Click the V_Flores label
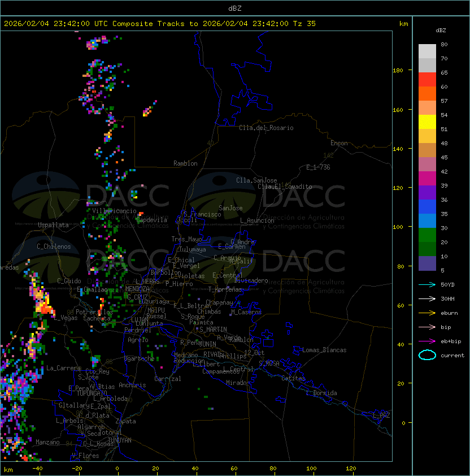The height and width of the screenshot is (476, 470). click(x=85, y=456)
